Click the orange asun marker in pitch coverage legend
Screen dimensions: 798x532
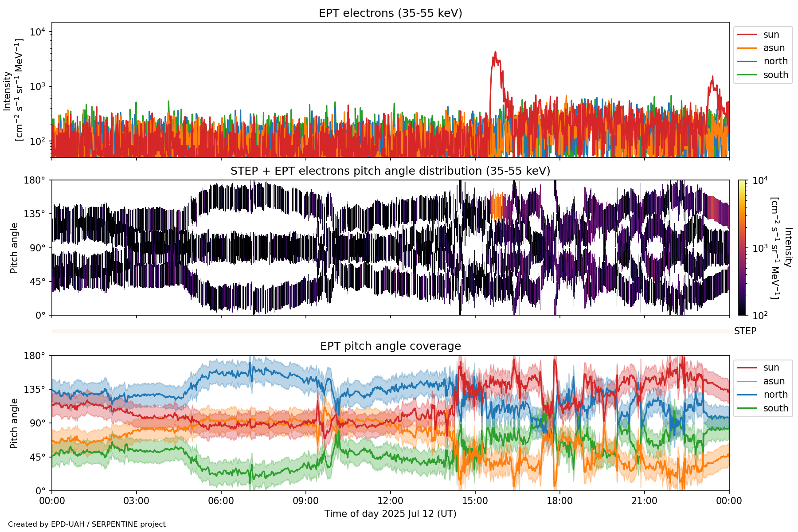[747, 381]
